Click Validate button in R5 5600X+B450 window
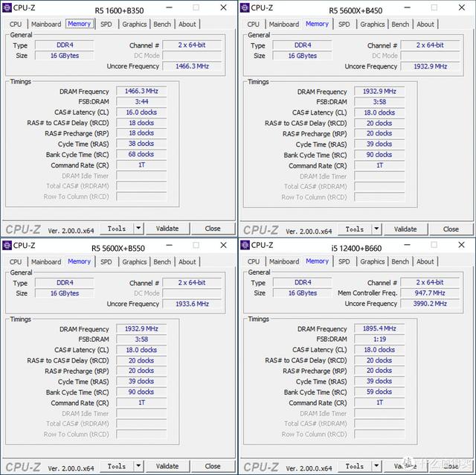The height and width of the screenshot is (475, 476). (405, 229)
